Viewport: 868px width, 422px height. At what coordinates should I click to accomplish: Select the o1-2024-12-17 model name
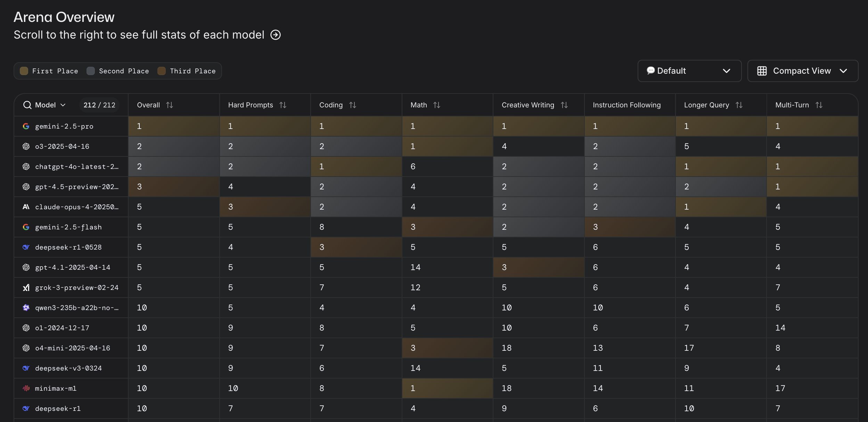point(62,328)
